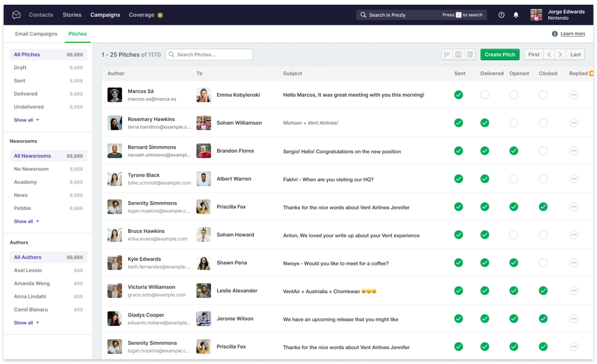Click the Prezly logo icon
Screen dimensions: 597x364
[x=16, y=15]
